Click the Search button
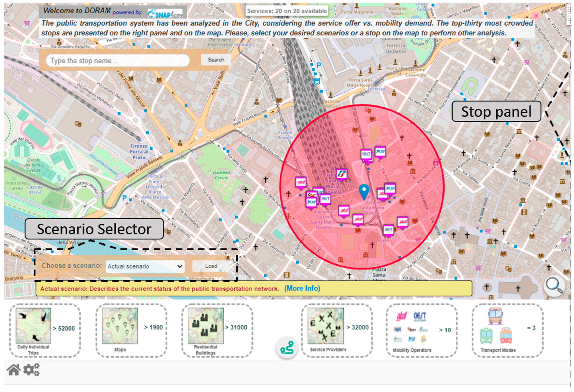 coord(216,60)
